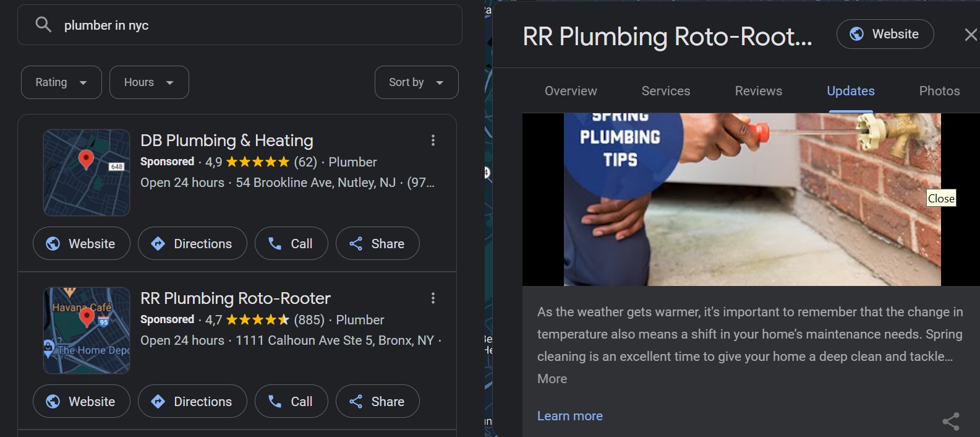Open the Sort by dropdown

point(417,82)
